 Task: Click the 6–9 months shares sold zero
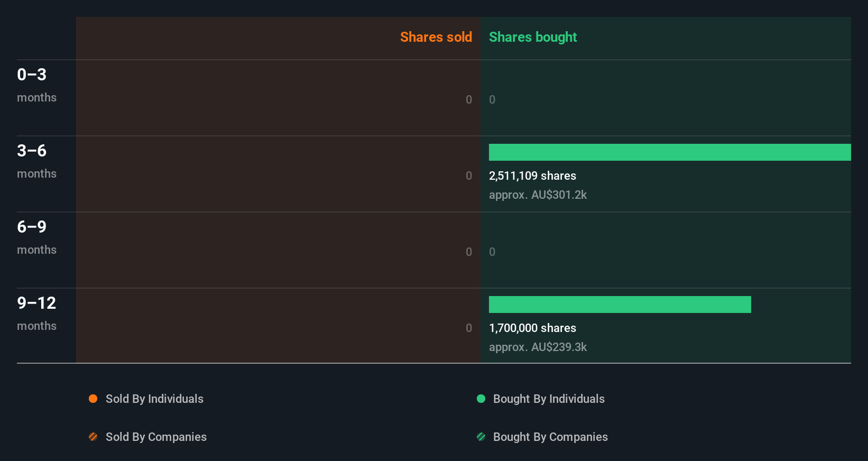pos(469,252)
